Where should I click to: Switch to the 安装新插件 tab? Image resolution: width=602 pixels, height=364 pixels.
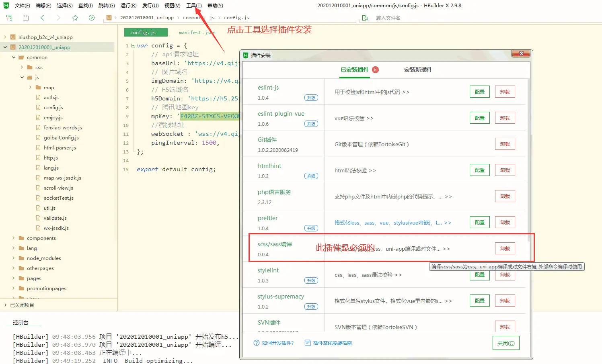[418, 70]
